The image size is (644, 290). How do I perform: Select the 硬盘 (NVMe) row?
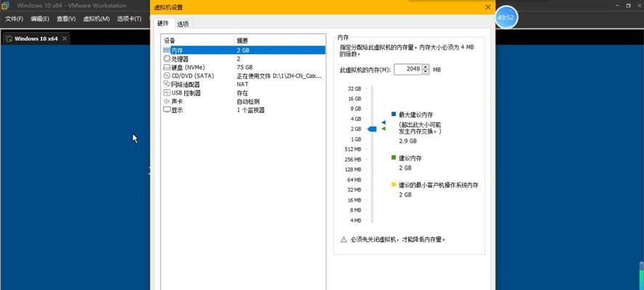click(244, 67)
